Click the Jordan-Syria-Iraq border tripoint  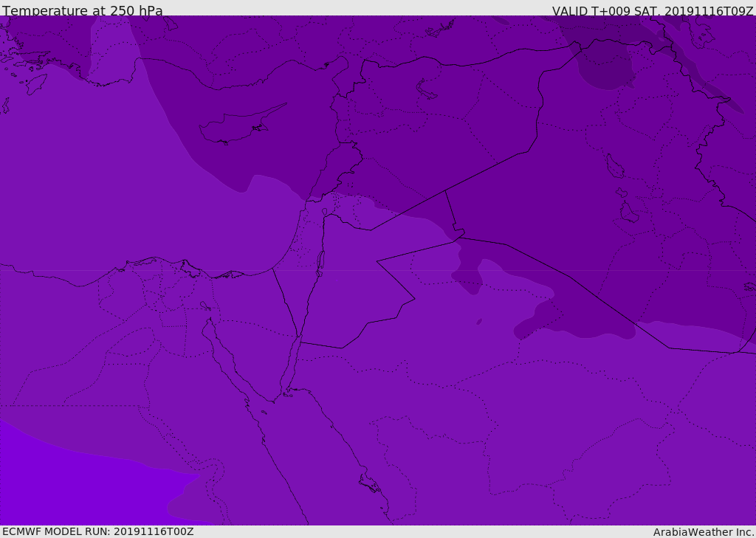[x=445, y=191]
